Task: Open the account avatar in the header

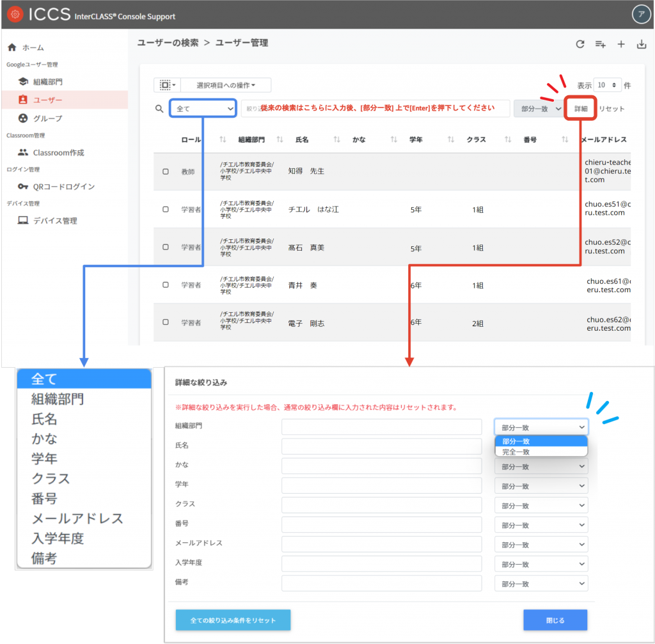Action: 640,14
